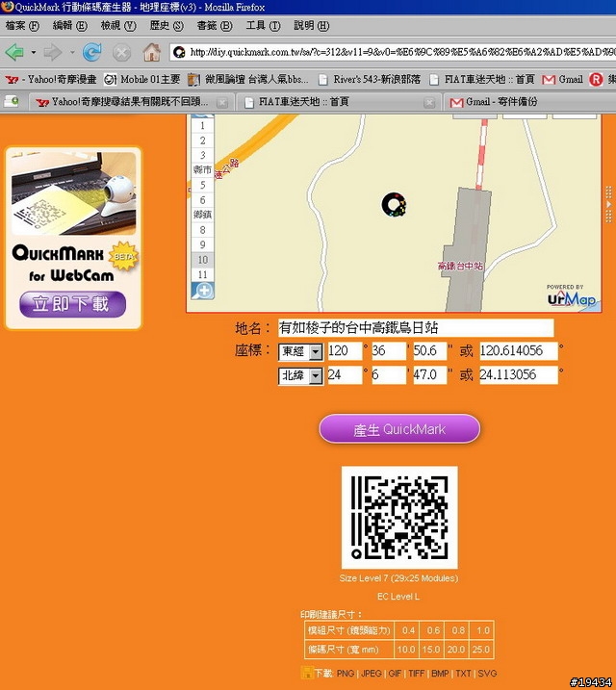Click latitude seconds field showing 47.0

click(x=430, y=375)
